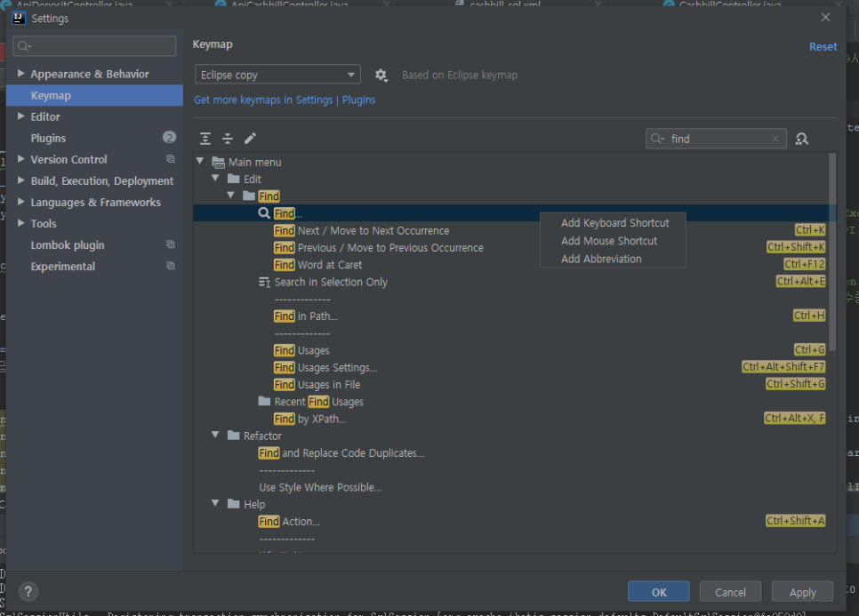Open 'Get more keymaps in Settings' link
Viewport: 859px width, 616px height.
tap(263, 100)
